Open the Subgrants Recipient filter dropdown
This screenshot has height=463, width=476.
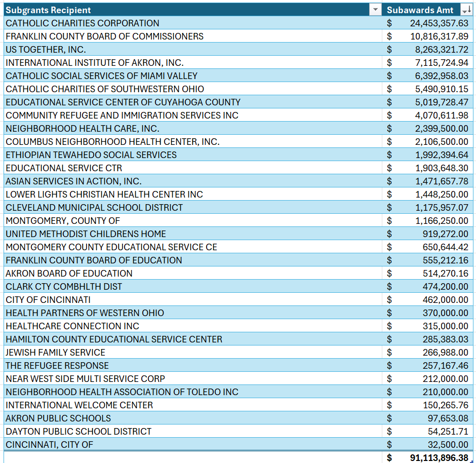click(x=375, y=10)
